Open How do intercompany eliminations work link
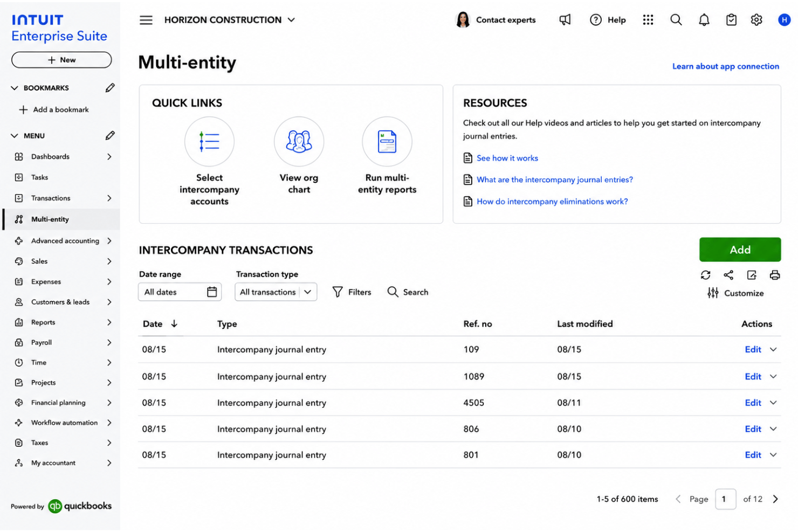 (552, 202)
